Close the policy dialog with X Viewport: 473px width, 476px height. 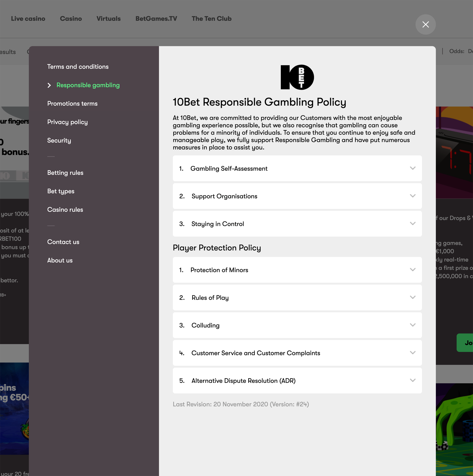[x=425, y=24]
